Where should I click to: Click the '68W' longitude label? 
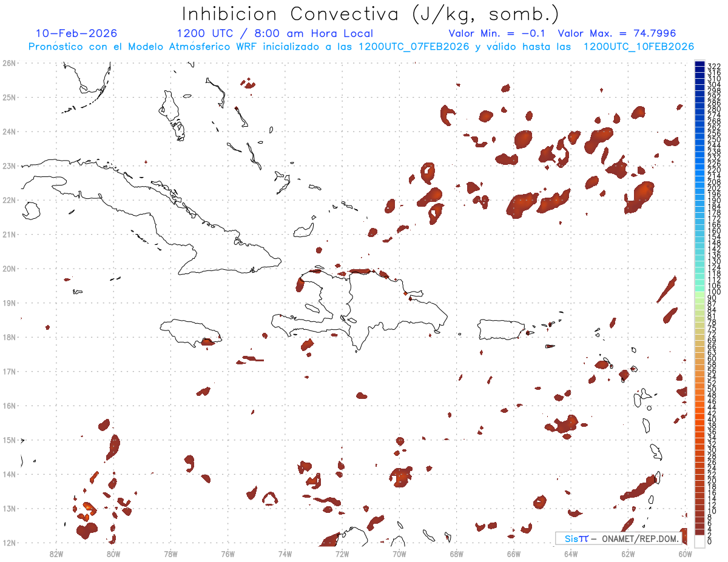coord(456,553)
